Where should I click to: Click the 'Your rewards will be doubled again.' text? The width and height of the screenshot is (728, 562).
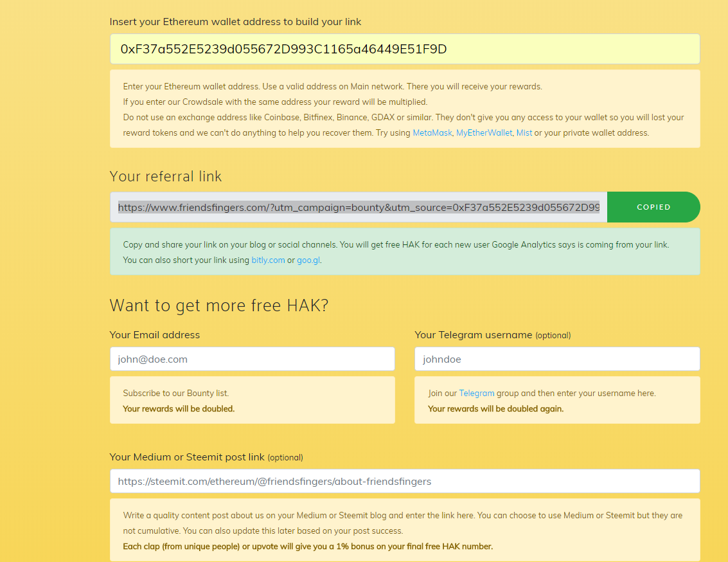[x=495, y=409]
